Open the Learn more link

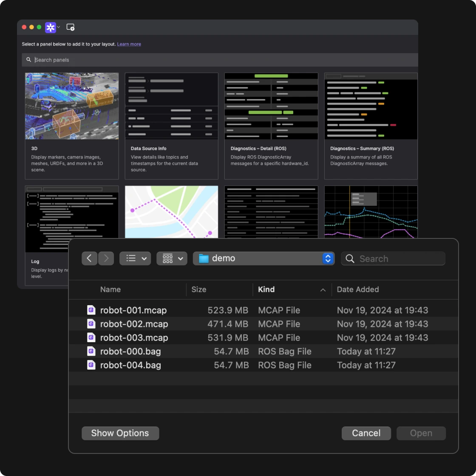coord(129,44)
